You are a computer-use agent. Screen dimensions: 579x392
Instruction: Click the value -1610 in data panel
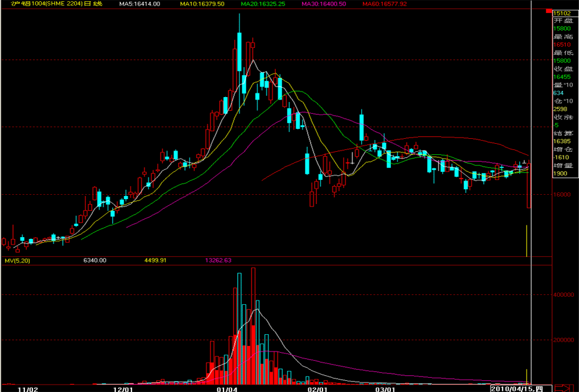click(561, 157)
